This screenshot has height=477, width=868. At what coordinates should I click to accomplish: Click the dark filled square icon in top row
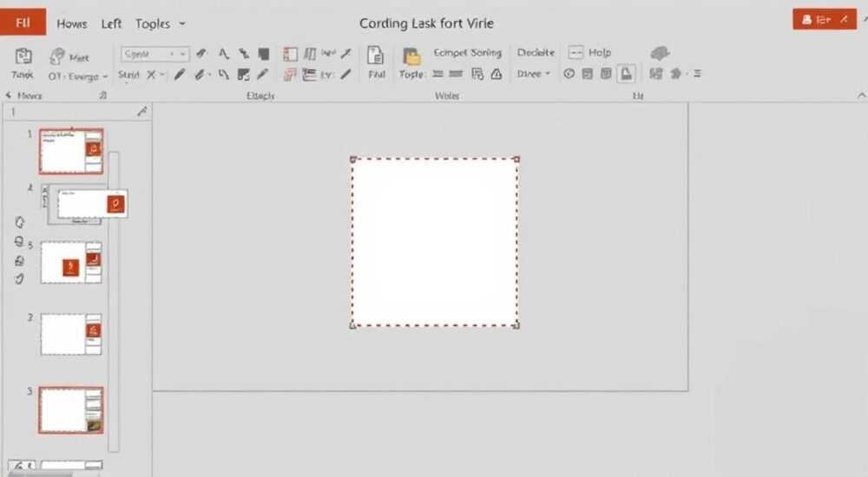(x=264, y=54)
